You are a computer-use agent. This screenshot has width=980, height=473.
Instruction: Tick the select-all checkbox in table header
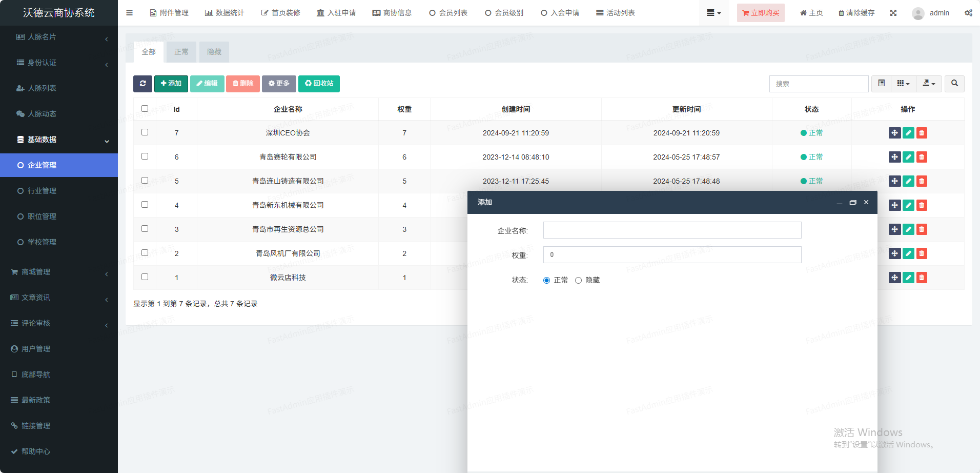point(145,109)
